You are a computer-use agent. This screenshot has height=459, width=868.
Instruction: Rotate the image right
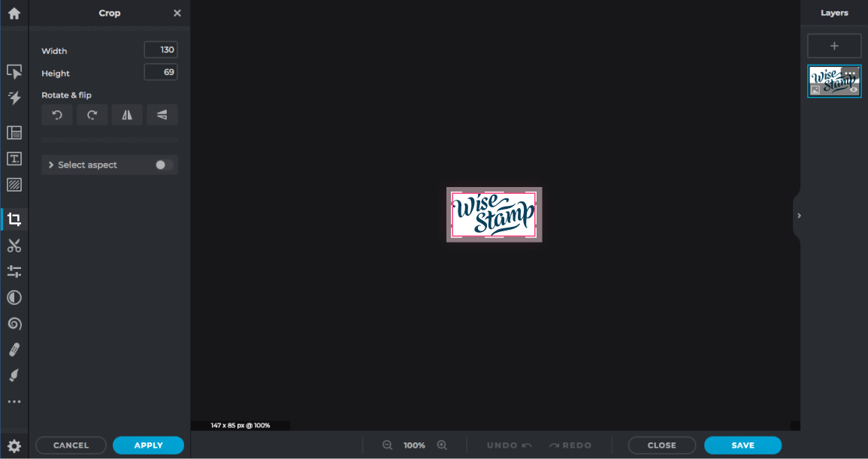click(x=92, y=115)
